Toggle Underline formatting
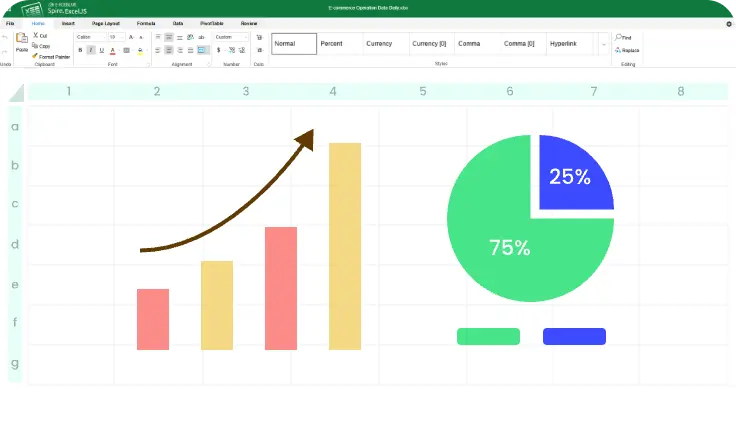 coord(101,50)
